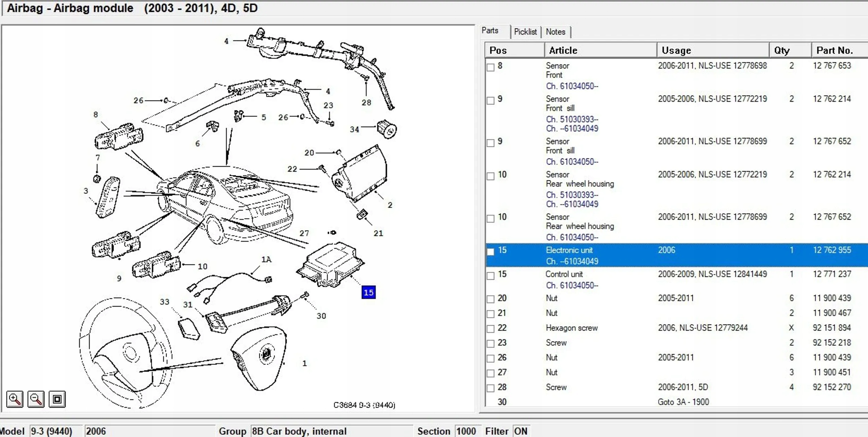Click the Model field showing 9-3 (9440)

click(x=56, y=431)
